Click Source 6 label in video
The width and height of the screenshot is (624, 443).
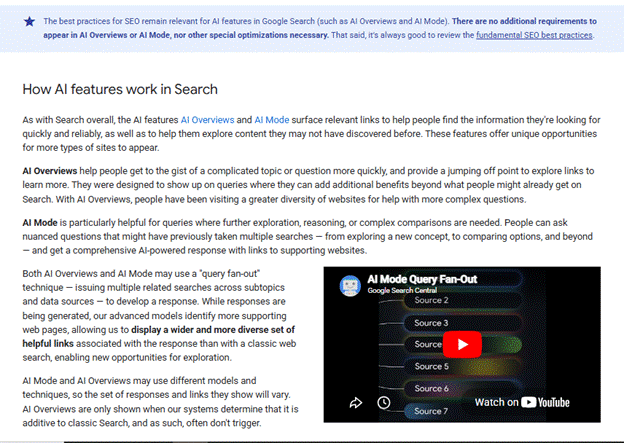pyautogui.click(x=431, y=388)
